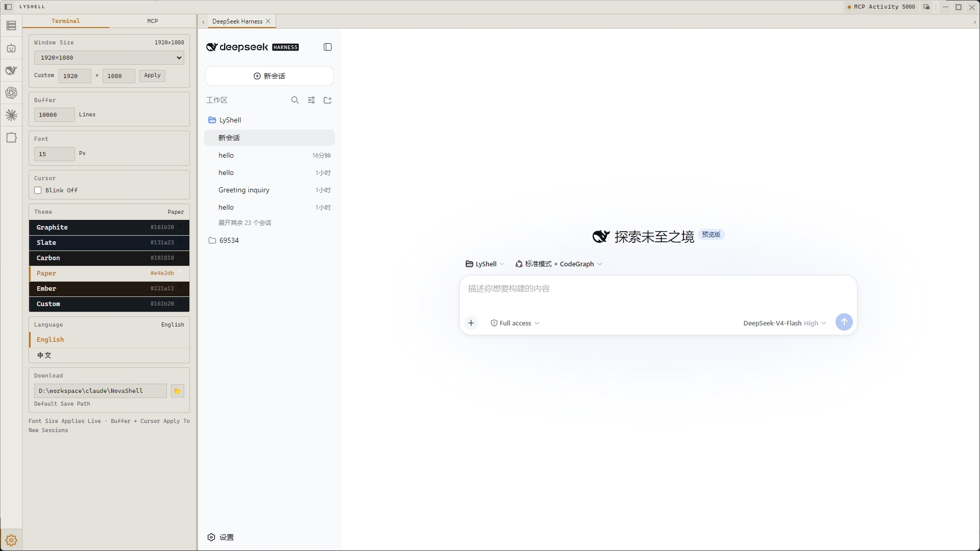The image size is (980, 551).
Task: Open the 69534 workspace folder
Action: [x=269, y=240]
